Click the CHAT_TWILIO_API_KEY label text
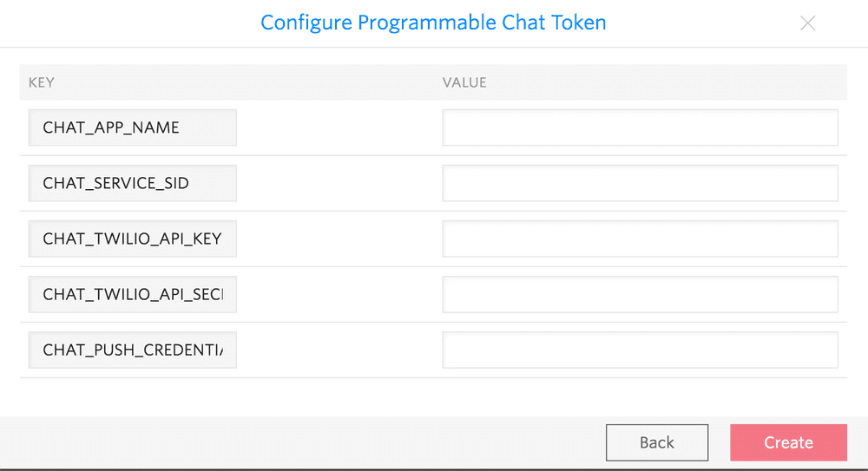The width and height of the screenshot is (868, 471). click(x=132, y=239)
